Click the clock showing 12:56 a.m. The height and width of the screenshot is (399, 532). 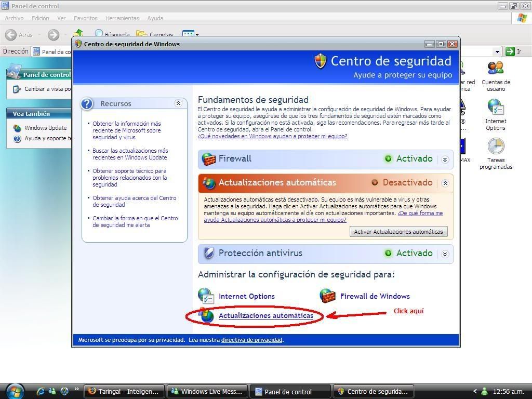(508, 392)
